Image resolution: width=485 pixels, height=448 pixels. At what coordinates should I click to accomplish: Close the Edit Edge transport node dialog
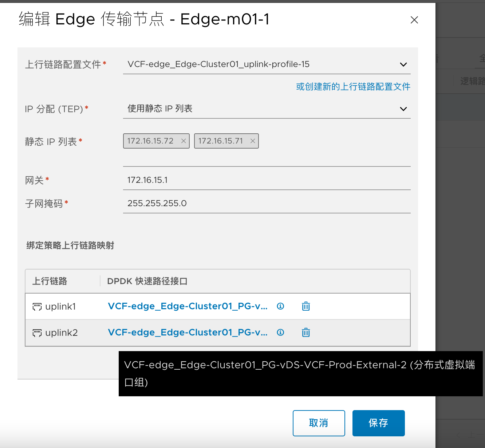point(414,20)
